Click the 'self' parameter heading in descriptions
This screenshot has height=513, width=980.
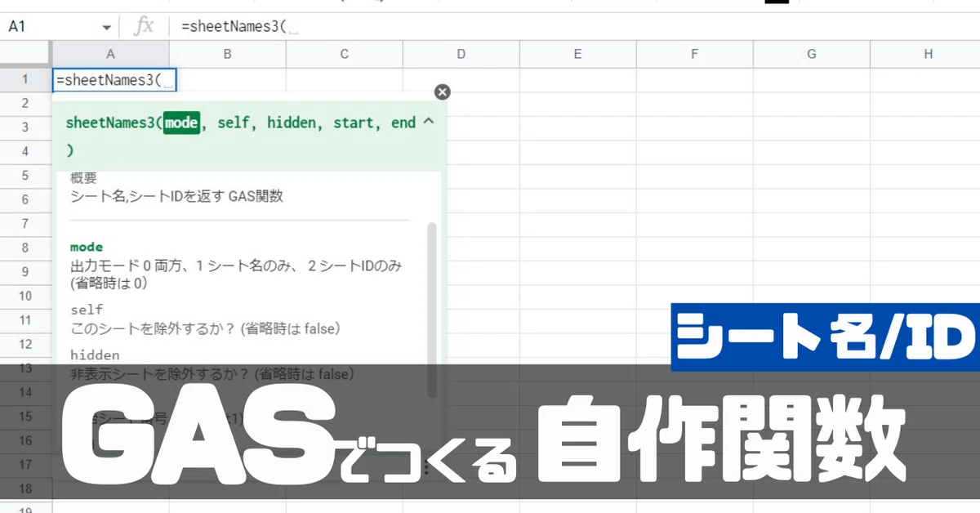pos(87,310)
